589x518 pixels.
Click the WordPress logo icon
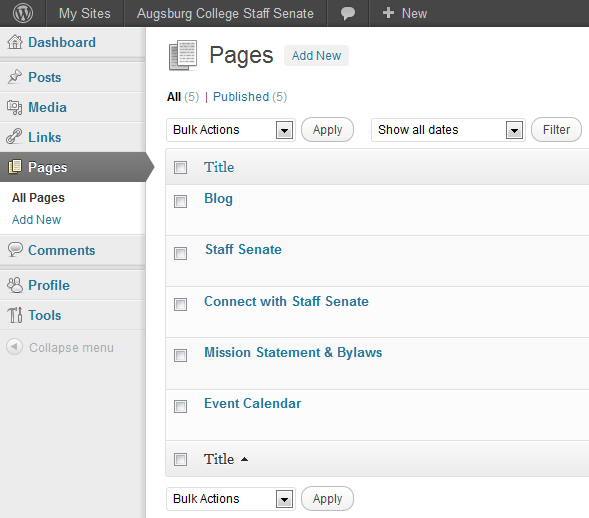click(x=23, y=13)
